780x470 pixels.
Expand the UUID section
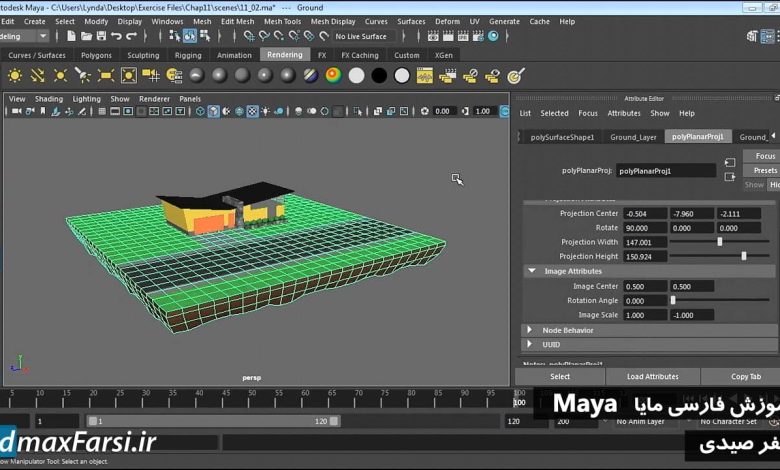(x=530, y=344)
